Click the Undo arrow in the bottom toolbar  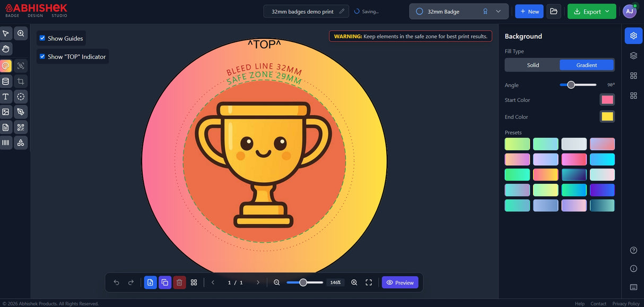pyautogui.click(x=116, y=282)
